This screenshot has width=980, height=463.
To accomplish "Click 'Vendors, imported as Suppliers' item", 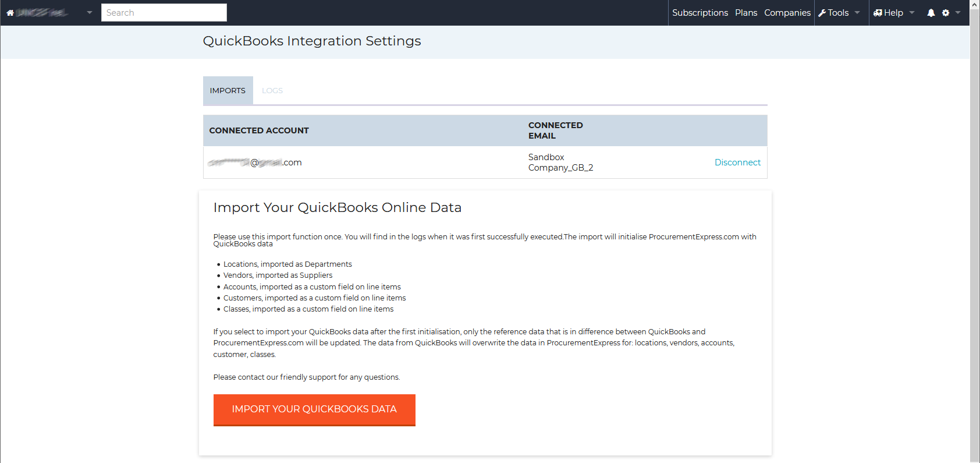I will click(x=278, y=275).
